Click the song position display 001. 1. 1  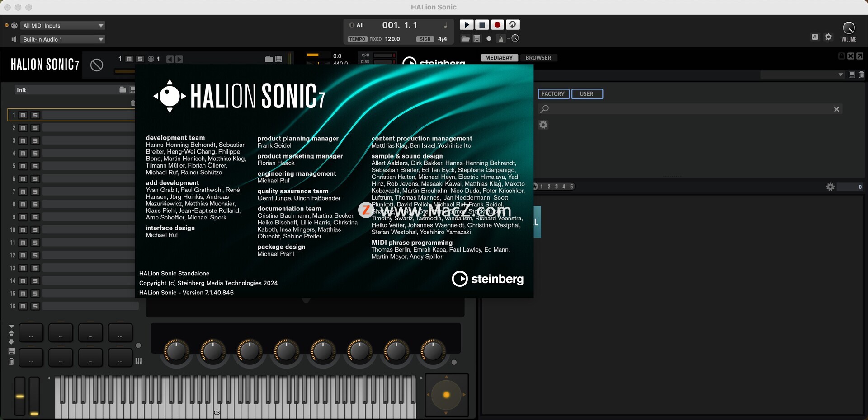pyautogui.click(x=400, y=25)
